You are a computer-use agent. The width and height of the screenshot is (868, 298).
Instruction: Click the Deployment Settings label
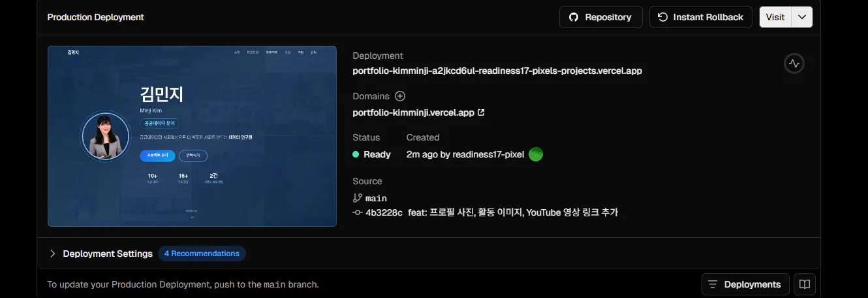108,254
